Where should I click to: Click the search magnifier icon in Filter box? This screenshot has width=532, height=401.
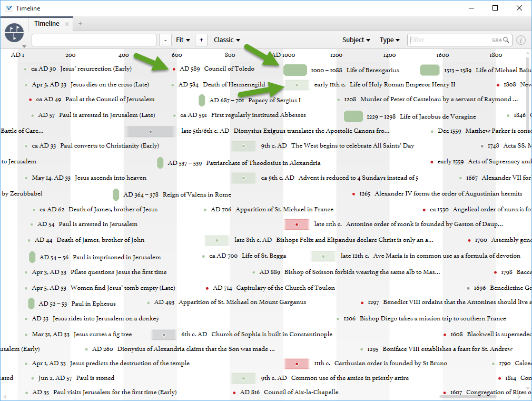(x=506, y=40)
